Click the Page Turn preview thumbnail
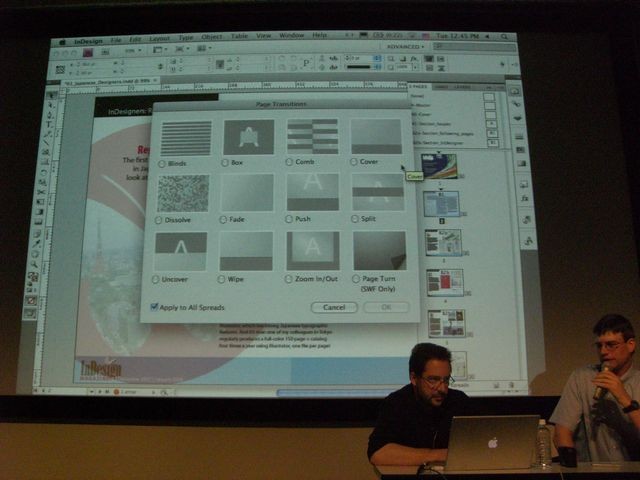Viewport: 640px width, 480px height. [380, 251]
